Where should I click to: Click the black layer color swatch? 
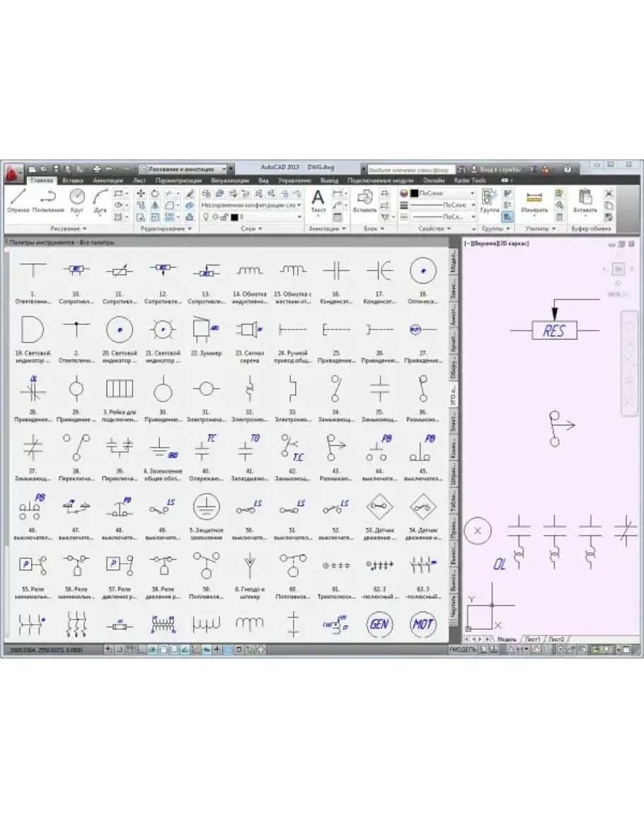coord(234,217)
